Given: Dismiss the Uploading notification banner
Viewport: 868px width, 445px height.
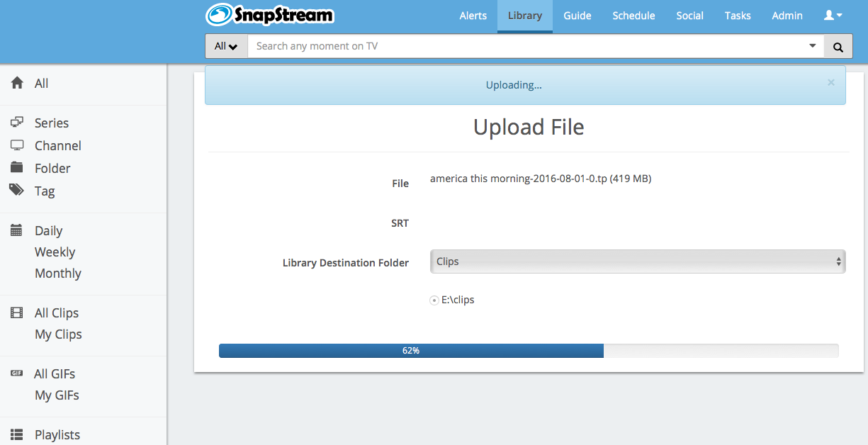Looking at the screenshot, I should [831, 82].
